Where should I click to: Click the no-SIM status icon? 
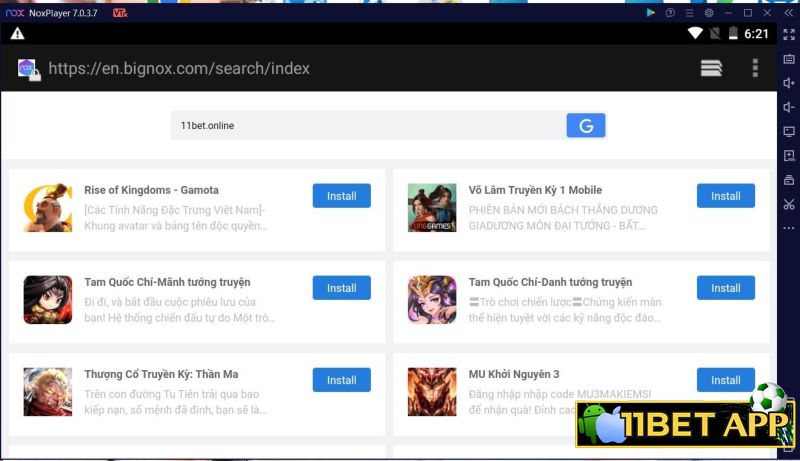pos(715,34)
